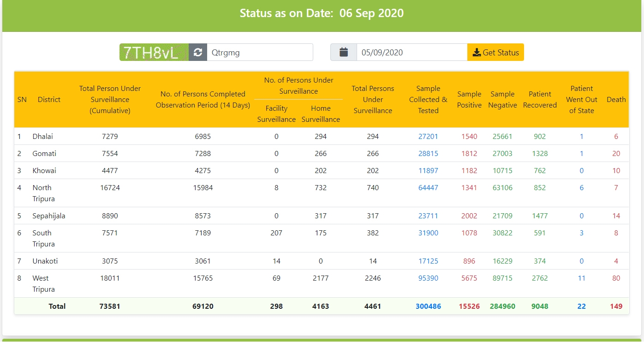Click the Patient Recovered column header
Screen dimensions: 644x342
[x=540, y=100]
